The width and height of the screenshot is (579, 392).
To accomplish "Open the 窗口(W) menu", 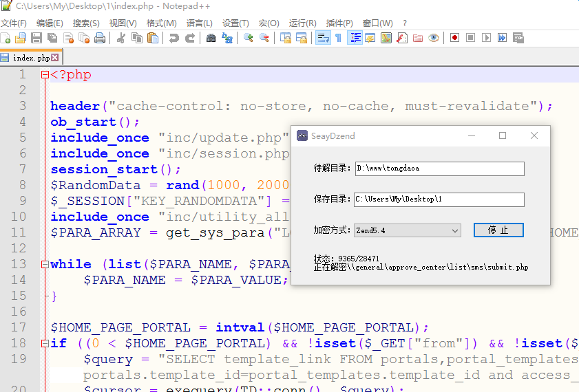I will (x=378, y=23).
